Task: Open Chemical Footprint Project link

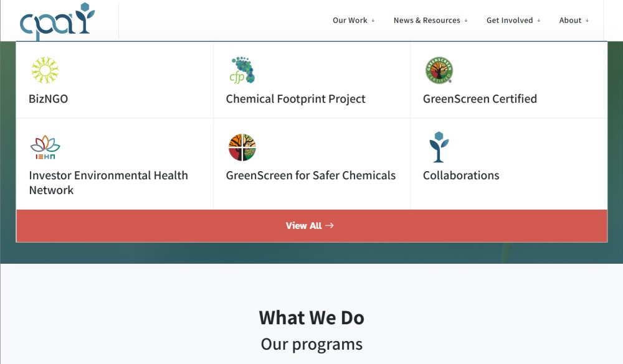Action: point(295,99)
